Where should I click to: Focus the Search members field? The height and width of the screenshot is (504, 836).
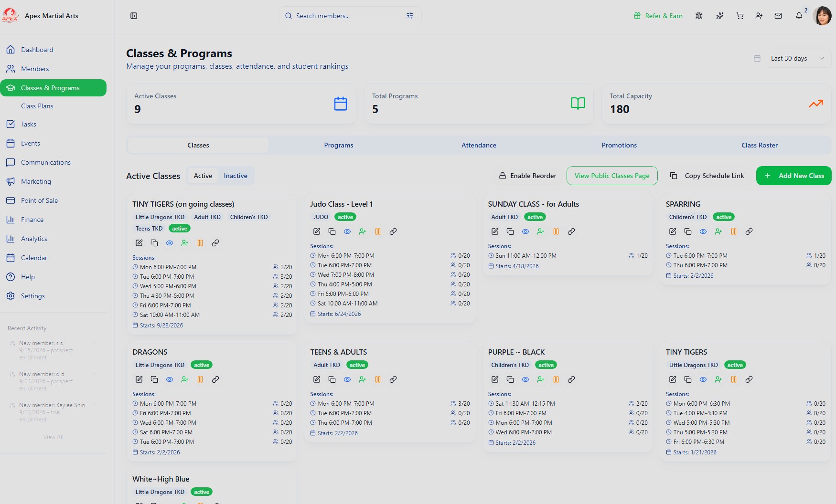click(350, 16)
